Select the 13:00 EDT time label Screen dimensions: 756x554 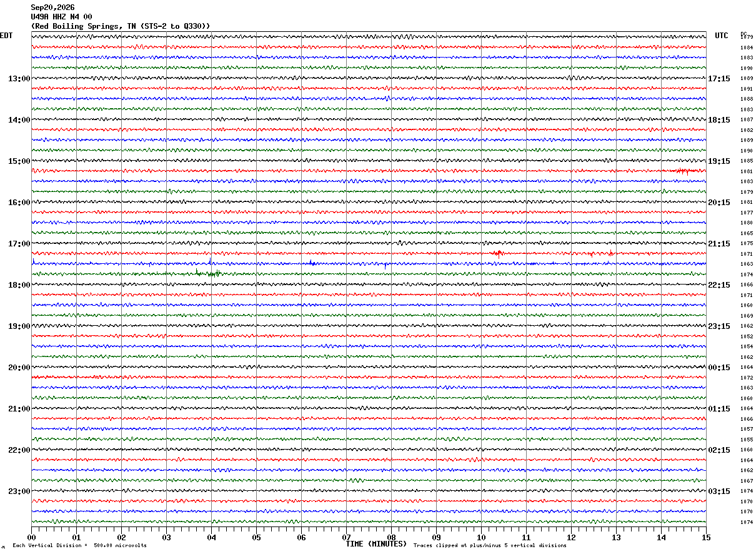click(19, 79)
